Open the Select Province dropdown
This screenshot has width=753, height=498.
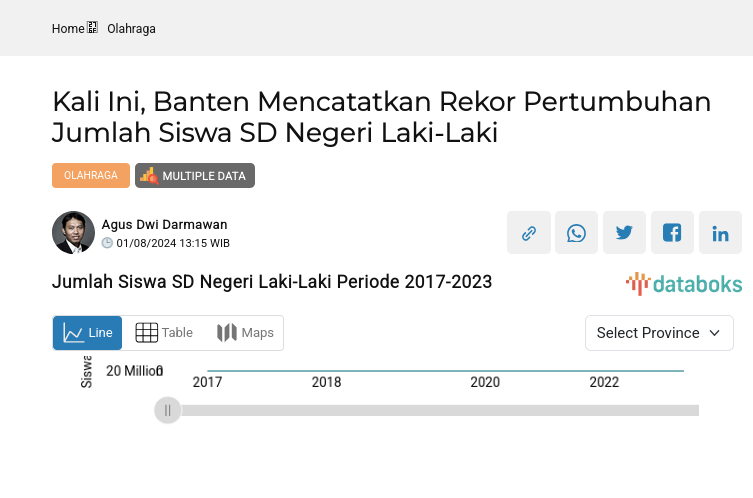pyautogui.click(x=659, y=333)
